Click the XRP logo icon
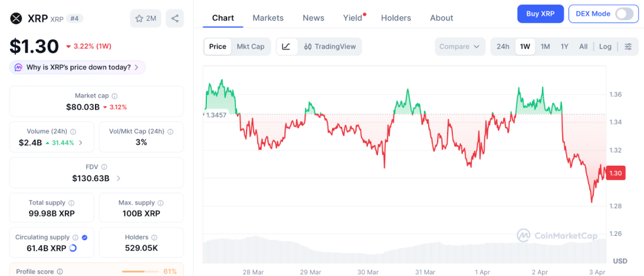 (16, 18)
